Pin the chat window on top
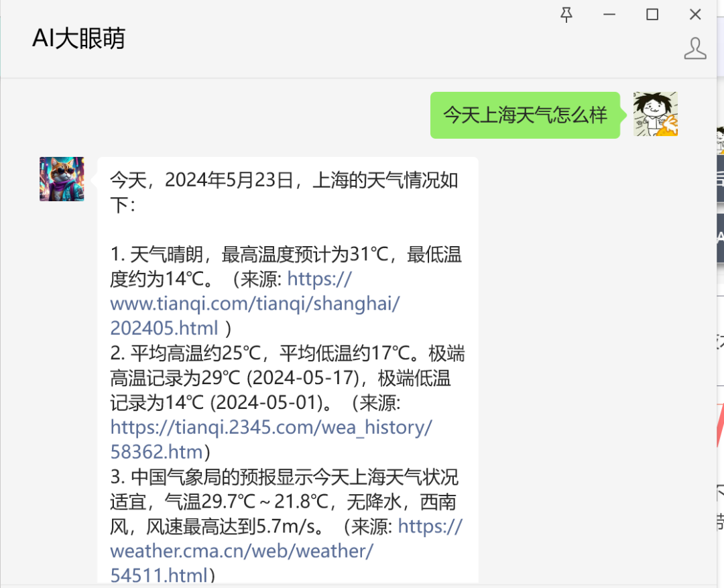 click(x=566, y=15)
